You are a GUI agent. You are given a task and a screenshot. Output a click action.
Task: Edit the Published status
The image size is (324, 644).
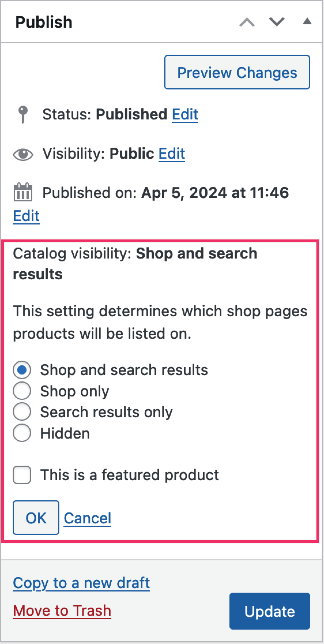tap(185, 114)
